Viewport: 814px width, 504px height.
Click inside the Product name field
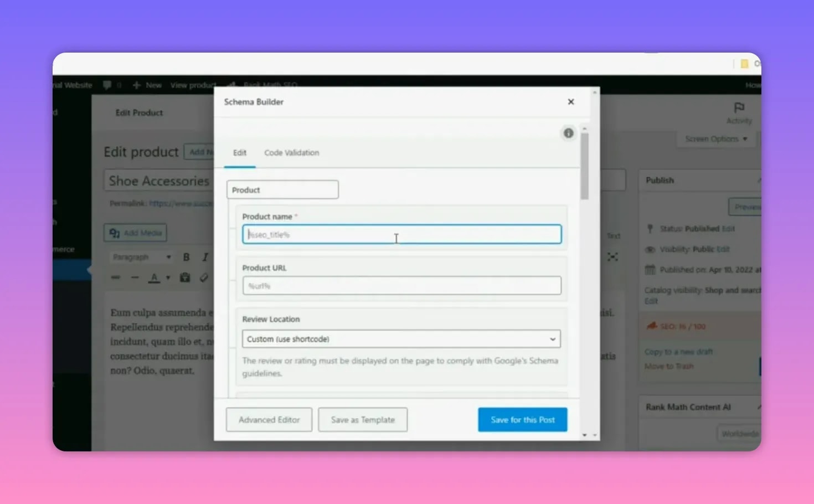click(401, 234)
